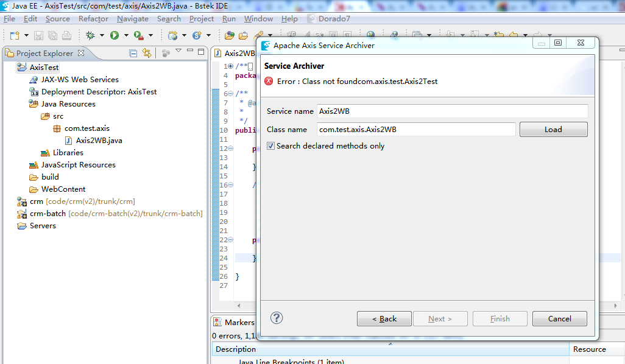Click the New wizard toolbar icon
The height and width of the screenshot is (364, 625).
point(15,35)
